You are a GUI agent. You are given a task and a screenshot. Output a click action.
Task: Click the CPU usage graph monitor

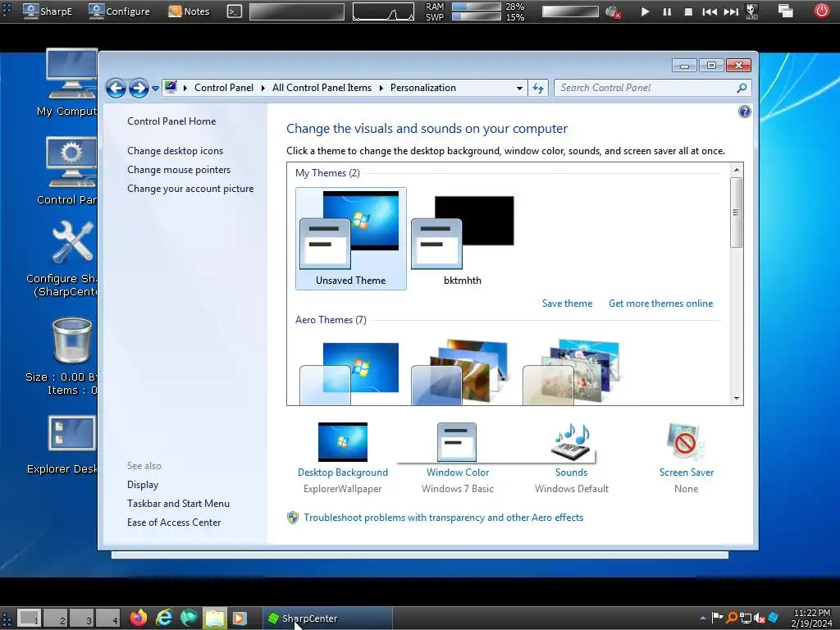(383, 11)
